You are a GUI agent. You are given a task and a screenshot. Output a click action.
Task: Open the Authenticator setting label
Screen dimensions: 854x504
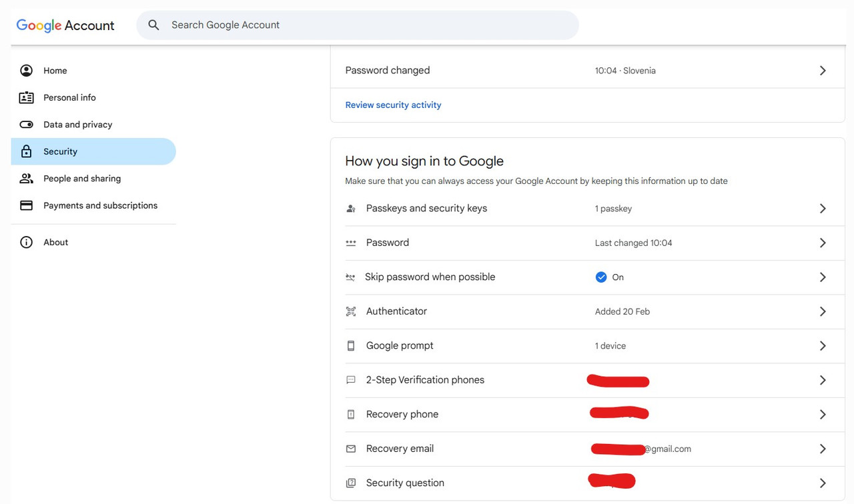396,311
